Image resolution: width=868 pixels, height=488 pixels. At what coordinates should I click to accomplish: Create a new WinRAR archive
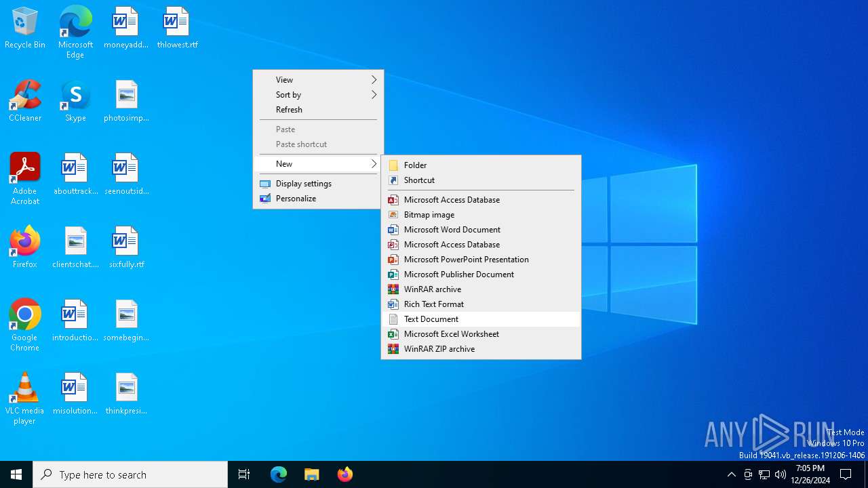pyautogui.click(x=481, y=289)
